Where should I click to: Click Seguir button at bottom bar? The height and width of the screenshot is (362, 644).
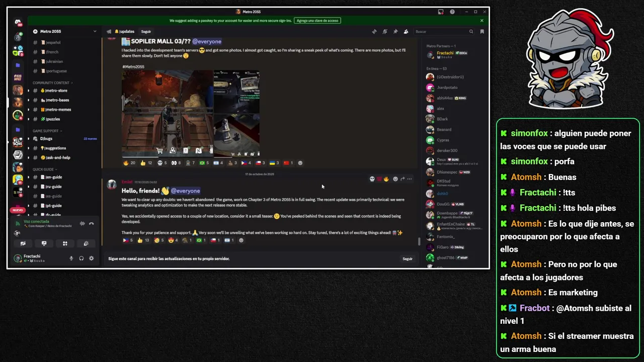(x=408, y=259)
